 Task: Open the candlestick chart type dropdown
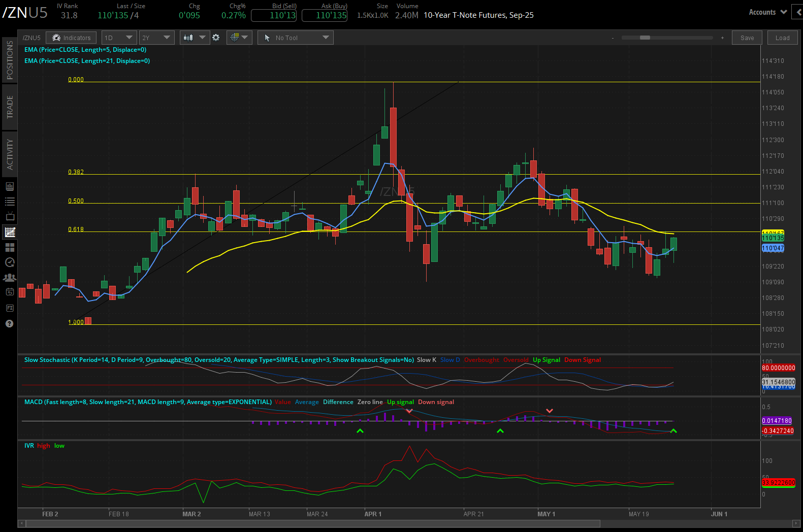point(195,38)
